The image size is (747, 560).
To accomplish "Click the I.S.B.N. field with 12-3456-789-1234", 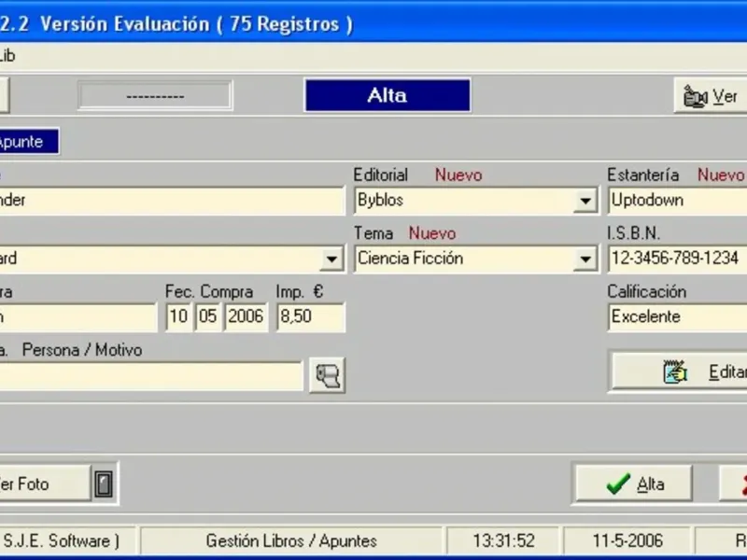I will 678,259.
